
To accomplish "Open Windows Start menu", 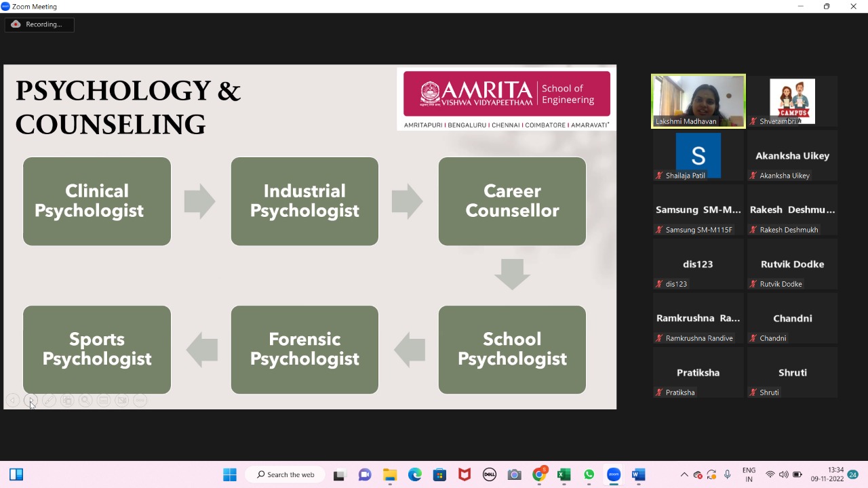I will click(230, 474).
